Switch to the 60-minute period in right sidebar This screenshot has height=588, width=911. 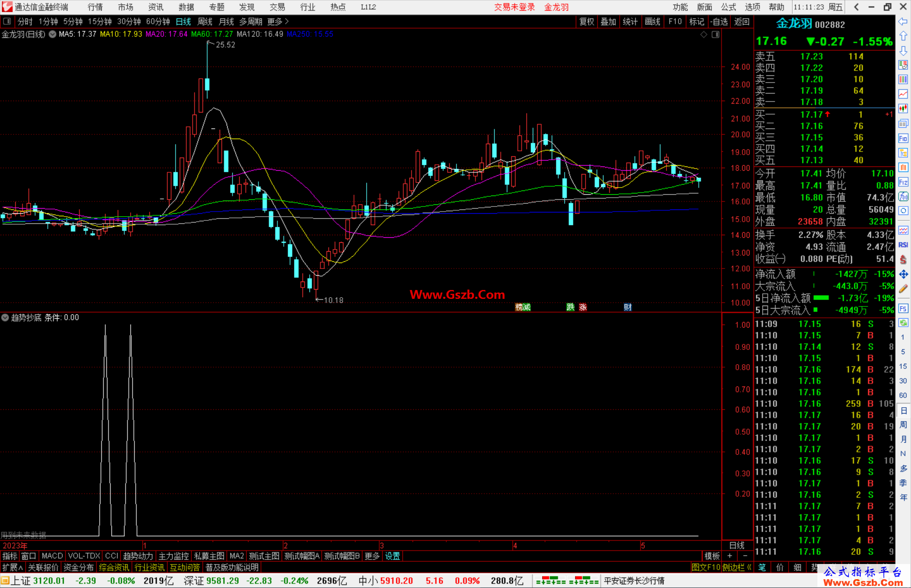click(903, 395)
